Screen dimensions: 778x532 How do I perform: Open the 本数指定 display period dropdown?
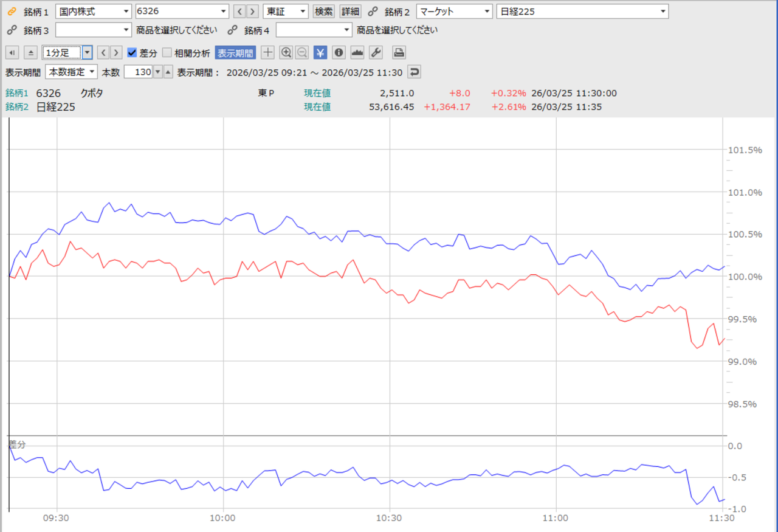pos(71,72)
